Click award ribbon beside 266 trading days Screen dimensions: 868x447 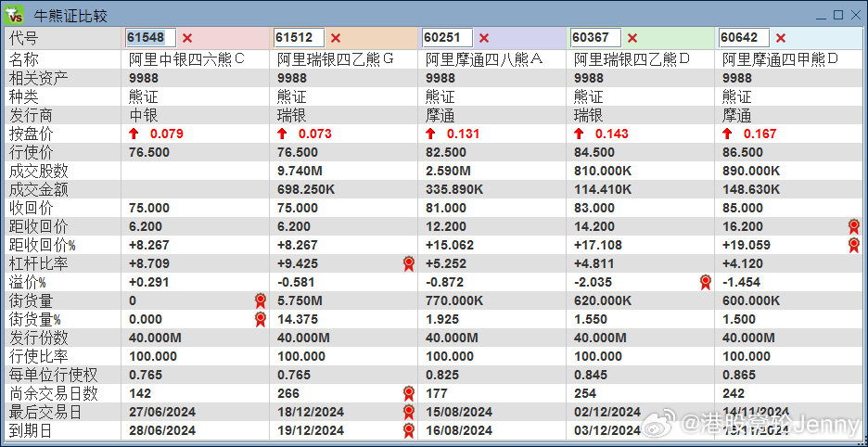click(x=409, y=394)
